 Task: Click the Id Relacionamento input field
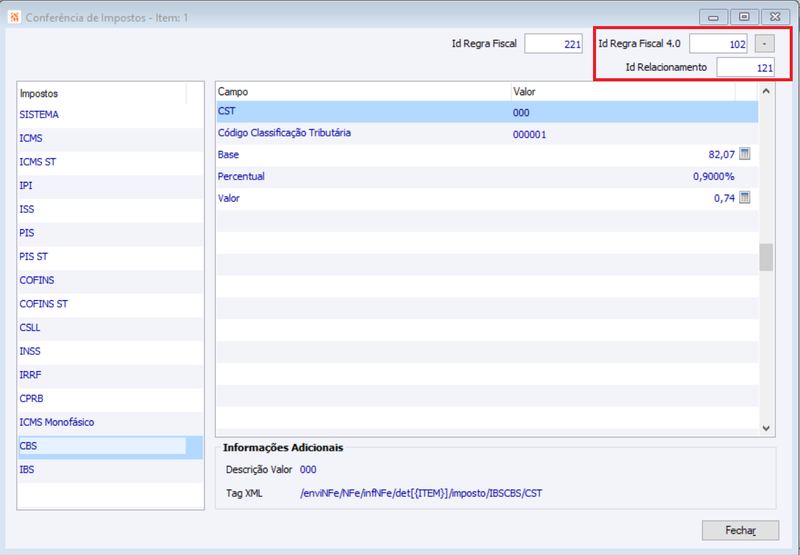point(745,67)
